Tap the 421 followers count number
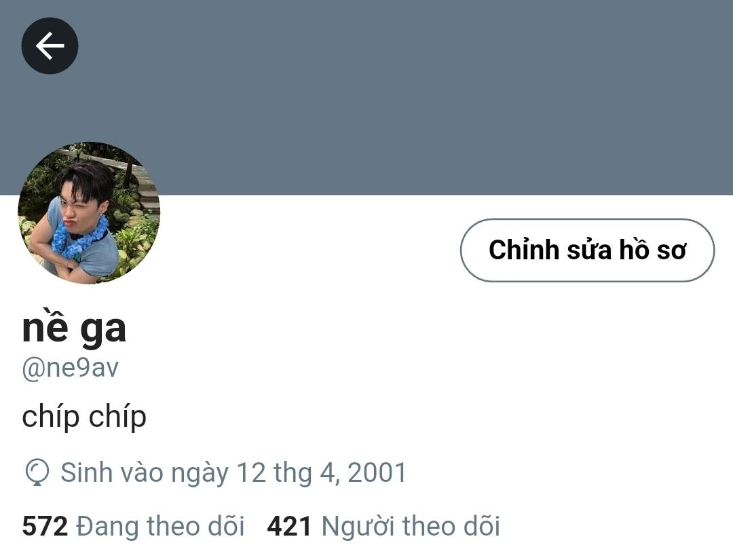 click(289, 526)
